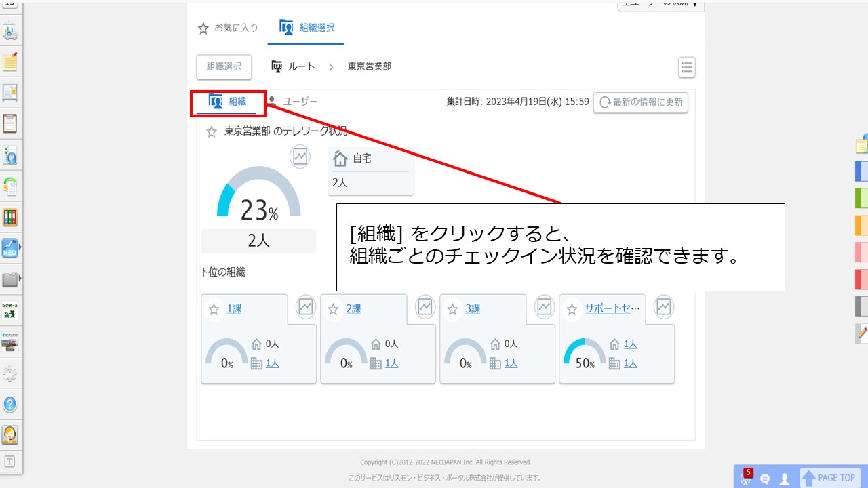The image size is (868, 488).
Task: Click the graph icon on 1課 card
Action: point(306,307)
